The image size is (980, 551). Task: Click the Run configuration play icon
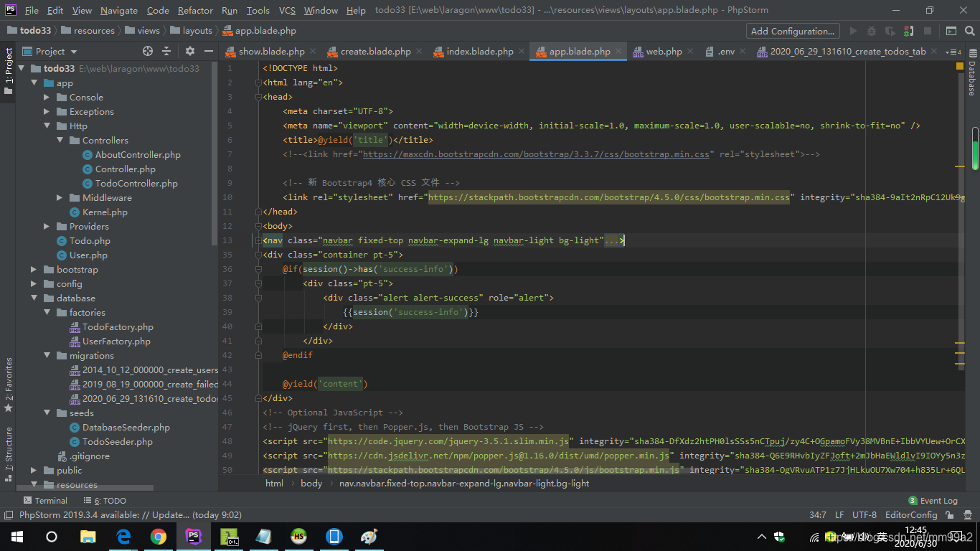tap(853, 31)
